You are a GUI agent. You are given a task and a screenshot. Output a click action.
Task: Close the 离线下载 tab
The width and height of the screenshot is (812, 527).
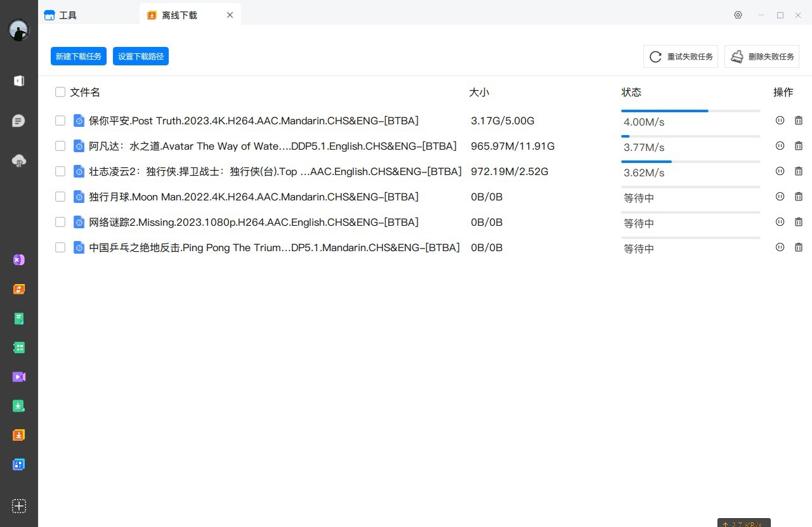(x=230, y=15)
